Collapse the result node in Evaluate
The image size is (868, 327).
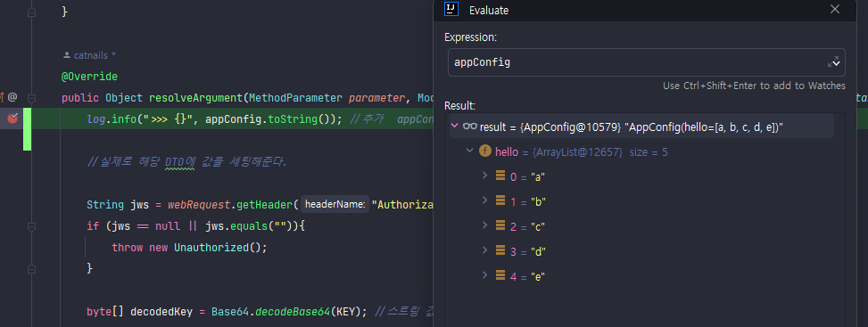coord(455,127)
